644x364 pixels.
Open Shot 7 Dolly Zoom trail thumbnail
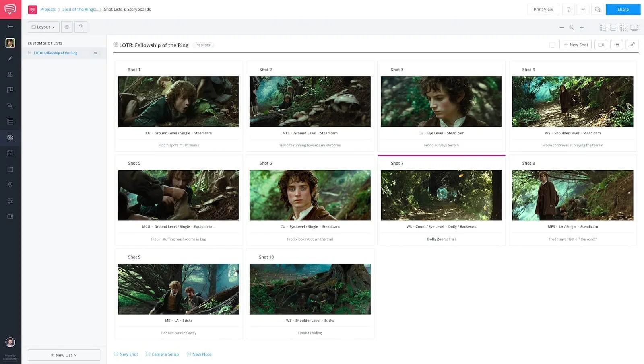point(442,195)
